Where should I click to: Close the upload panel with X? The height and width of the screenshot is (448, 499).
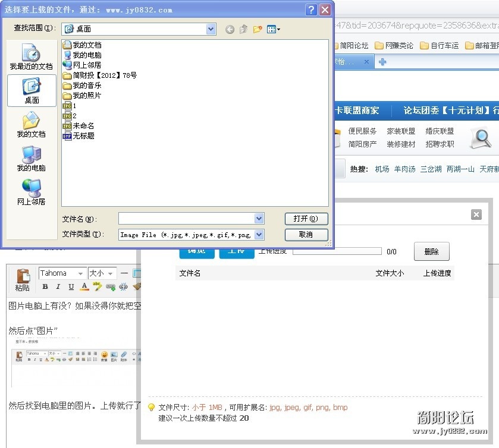pyautogui.click(x=476, y=214)
